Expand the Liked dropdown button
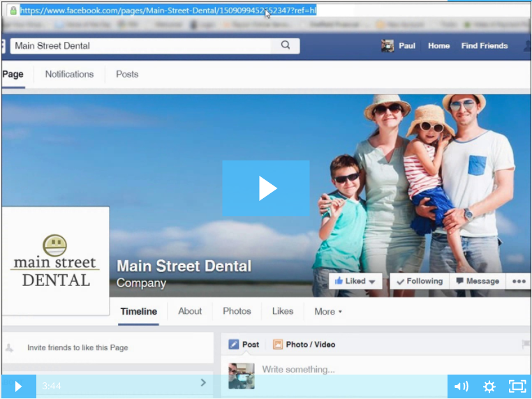This screenshot has height=399, width=532. pyautogui.click(x=355, y=281)
